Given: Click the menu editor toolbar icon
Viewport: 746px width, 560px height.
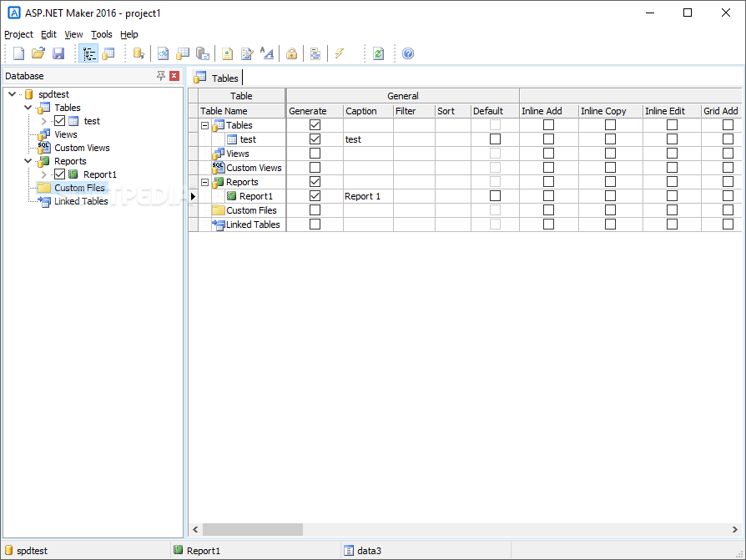Looking at the screenshot, I should coord(315,53).
